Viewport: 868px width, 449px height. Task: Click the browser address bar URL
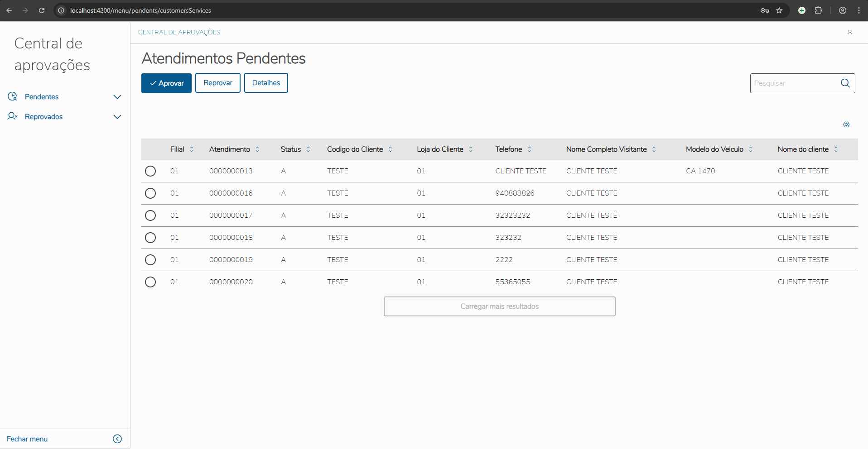(140, 10)
